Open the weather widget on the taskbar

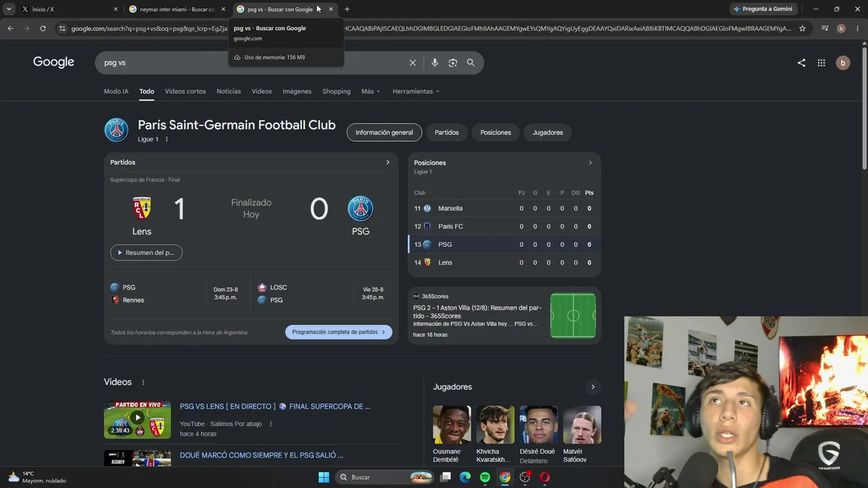(37, 477)
